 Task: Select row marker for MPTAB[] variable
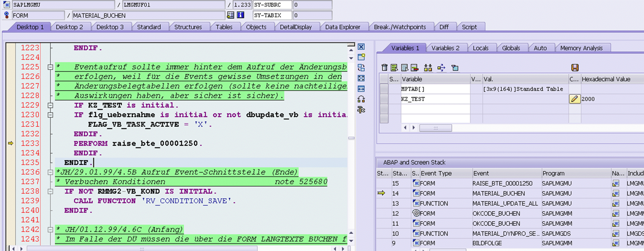[384, 89]
